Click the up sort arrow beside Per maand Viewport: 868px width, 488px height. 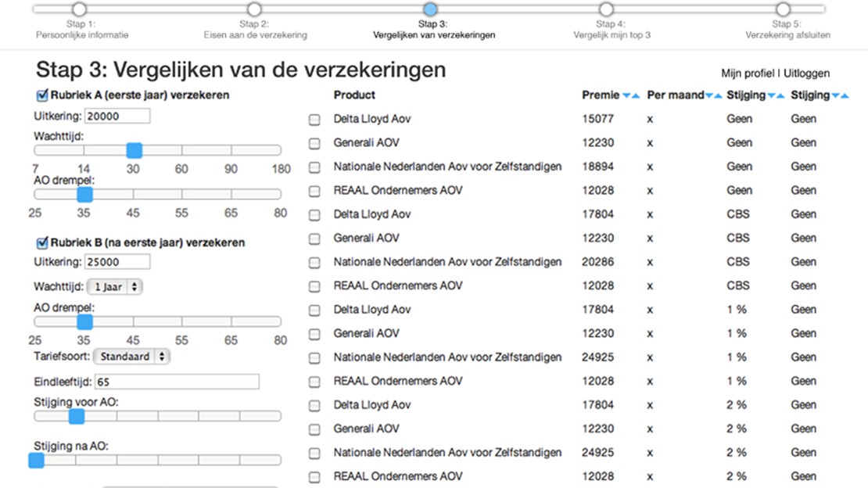point(719,96)
